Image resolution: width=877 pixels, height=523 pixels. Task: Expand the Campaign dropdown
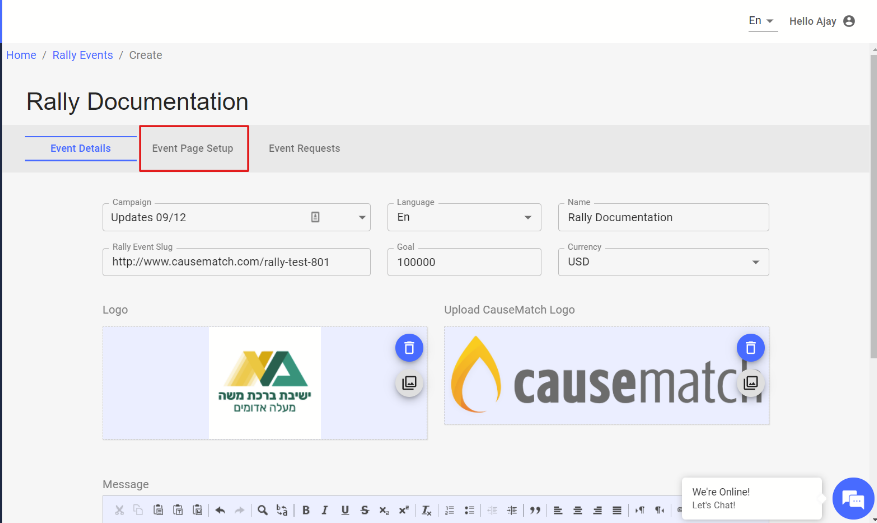tap(362, 218)
